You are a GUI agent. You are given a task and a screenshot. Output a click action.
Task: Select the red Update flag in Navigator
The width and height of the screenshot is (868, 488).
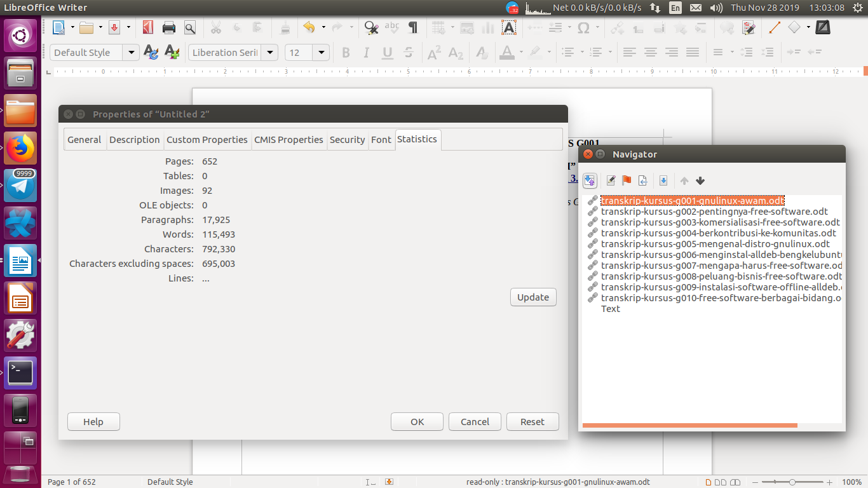pyautogui.click(x=626, y=180)
